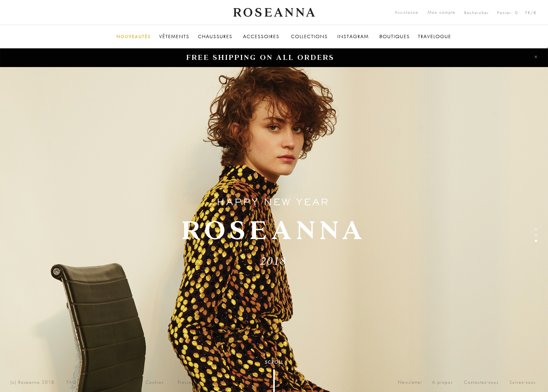Select the second slide dot indicator
The image size is (548, 392).
point(536,235)
